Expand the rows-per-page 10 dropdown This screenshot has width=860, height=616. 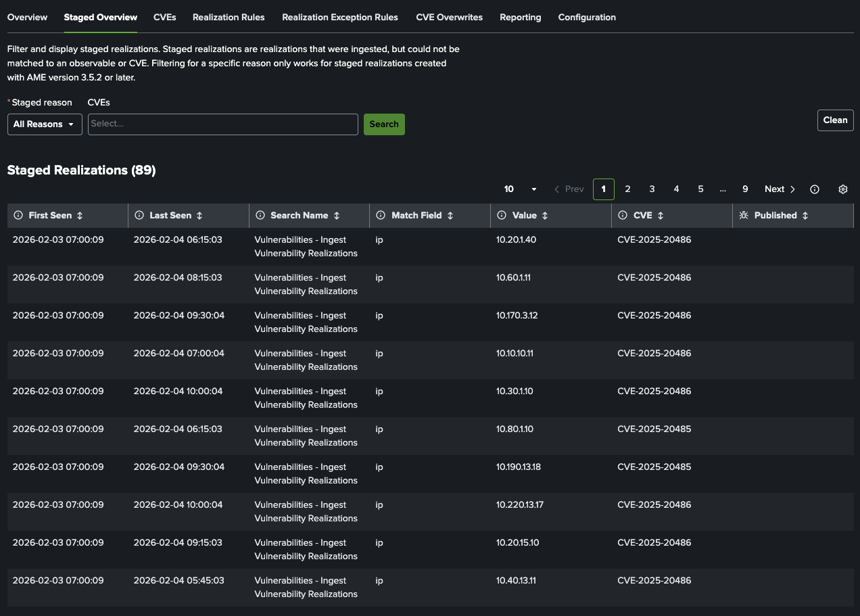click(x=520, y=189)
